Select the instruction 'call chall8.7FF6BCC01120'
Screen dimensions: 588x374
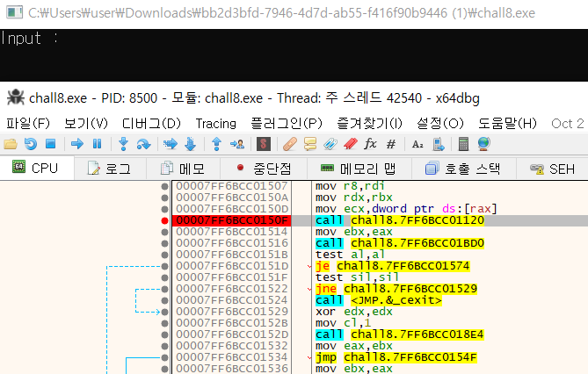400,220
